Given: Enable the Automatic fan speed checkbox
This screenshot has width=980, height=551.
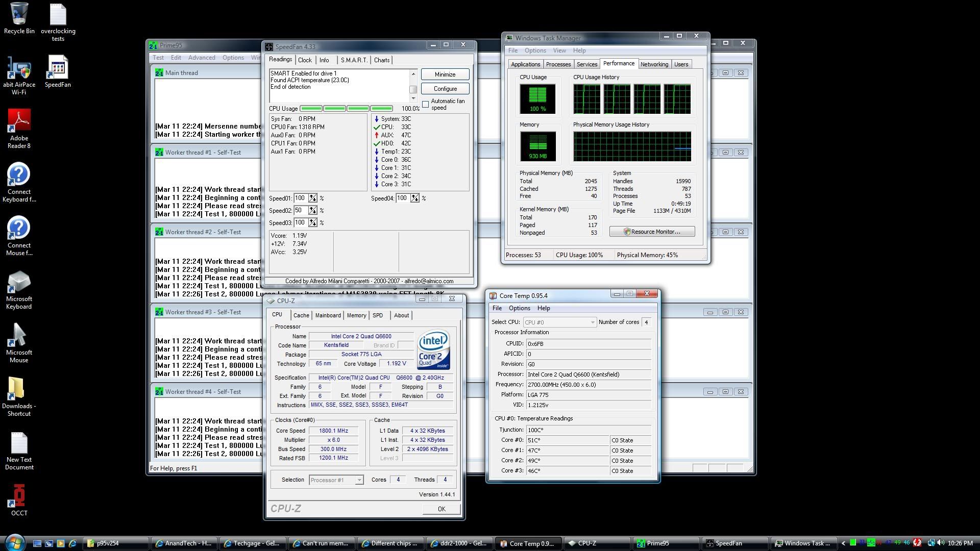Looking at the screenshot, I should [425, 104].
